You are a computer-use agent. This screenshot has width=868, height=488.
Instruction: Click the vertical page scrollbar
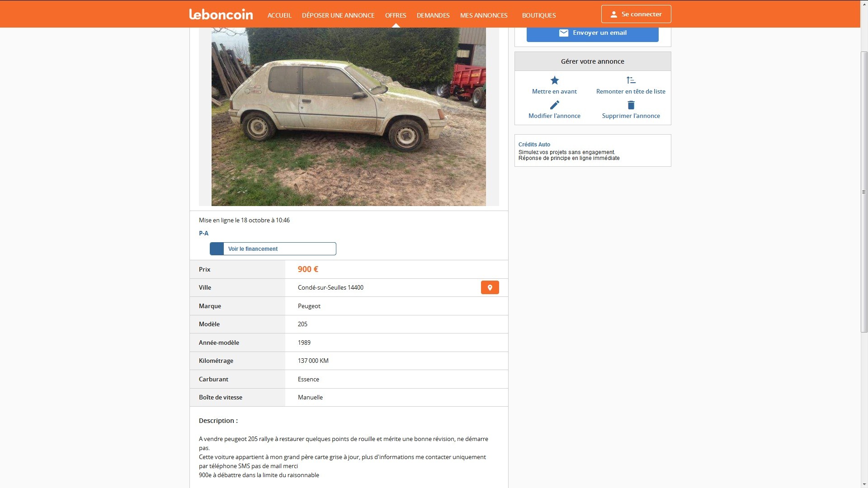[864, 192]
